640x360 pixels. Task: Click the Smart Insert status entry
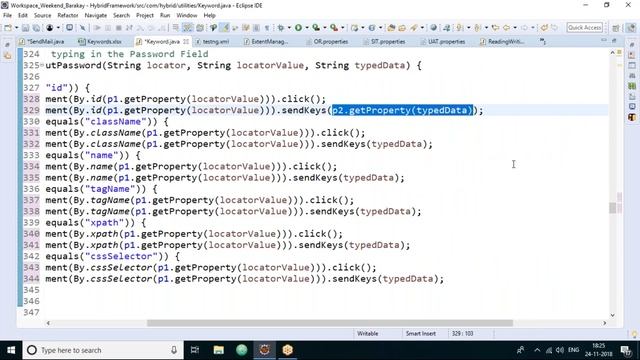click(420, 333)
